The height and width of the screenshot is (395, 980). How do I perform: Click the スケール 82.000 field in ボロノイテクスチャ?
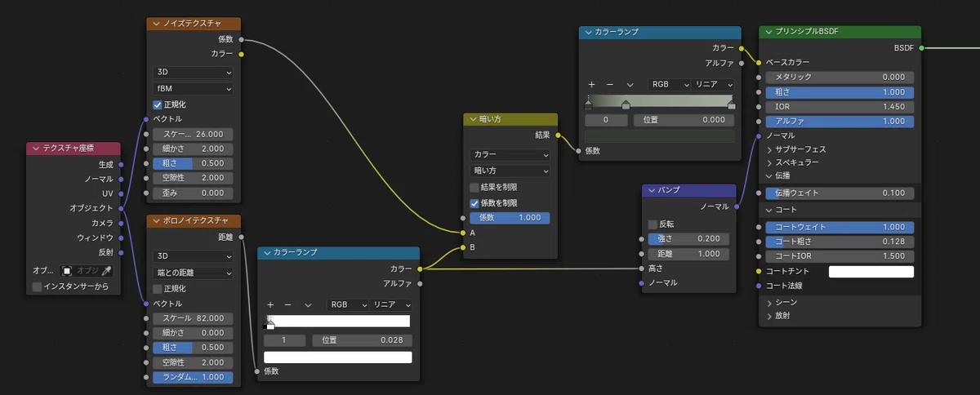coord(193,318)
